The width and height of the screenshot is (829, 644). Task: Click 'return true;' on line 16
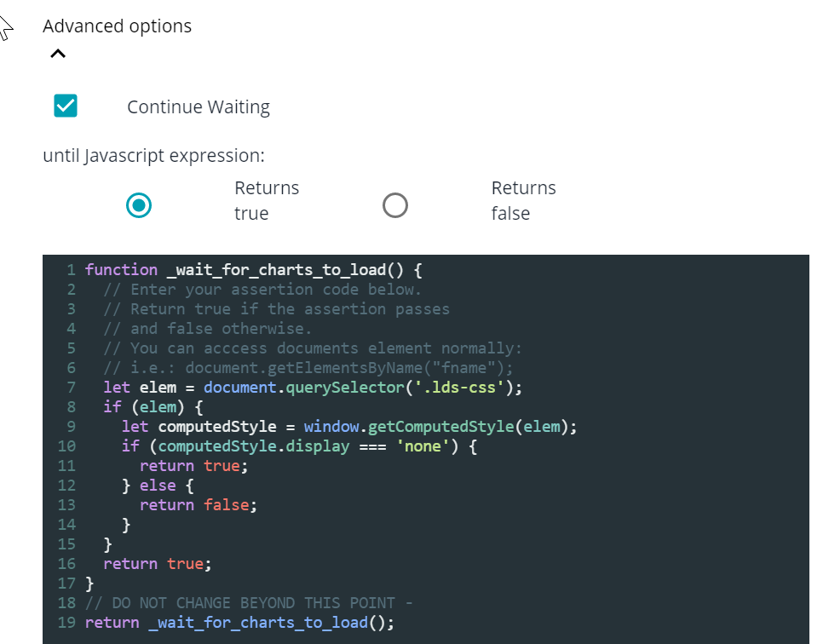158,564
